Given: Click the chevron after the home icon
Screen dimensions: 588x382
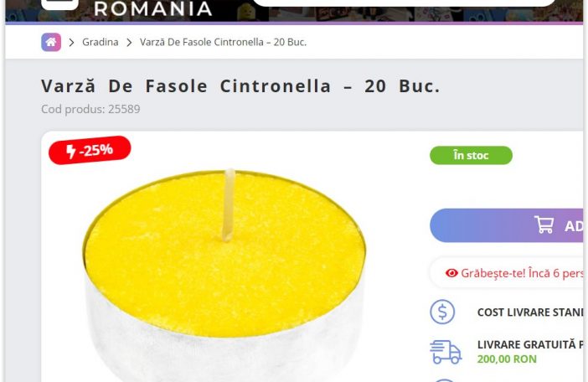Looking at the screenshot, I should 72,43.
